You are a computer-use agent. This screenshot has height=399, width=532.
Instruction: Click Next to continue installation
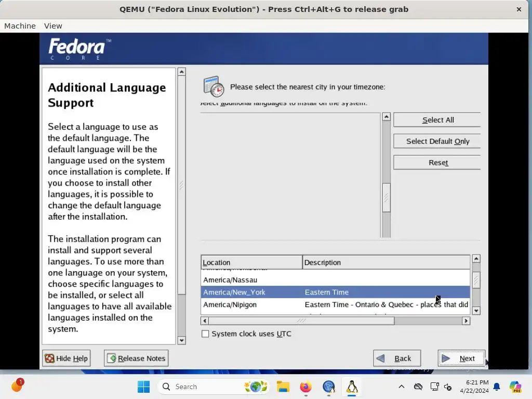(461, 358)
